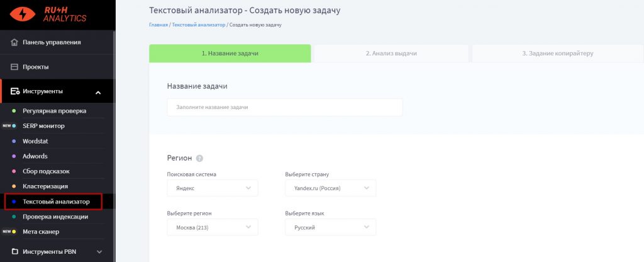Click the blue dot beside SERP монитор

click(x=14, y=126)
